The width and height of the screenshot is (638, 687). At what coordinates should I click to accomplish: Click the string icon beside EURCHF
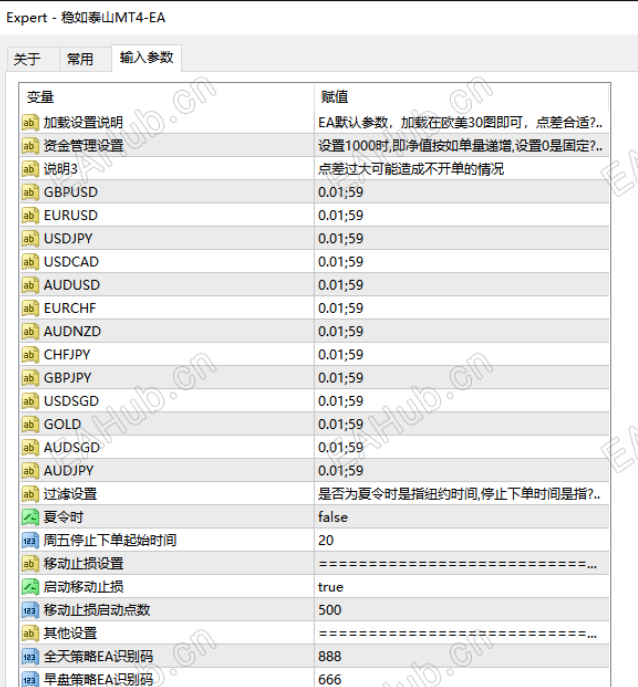point(30,308)
